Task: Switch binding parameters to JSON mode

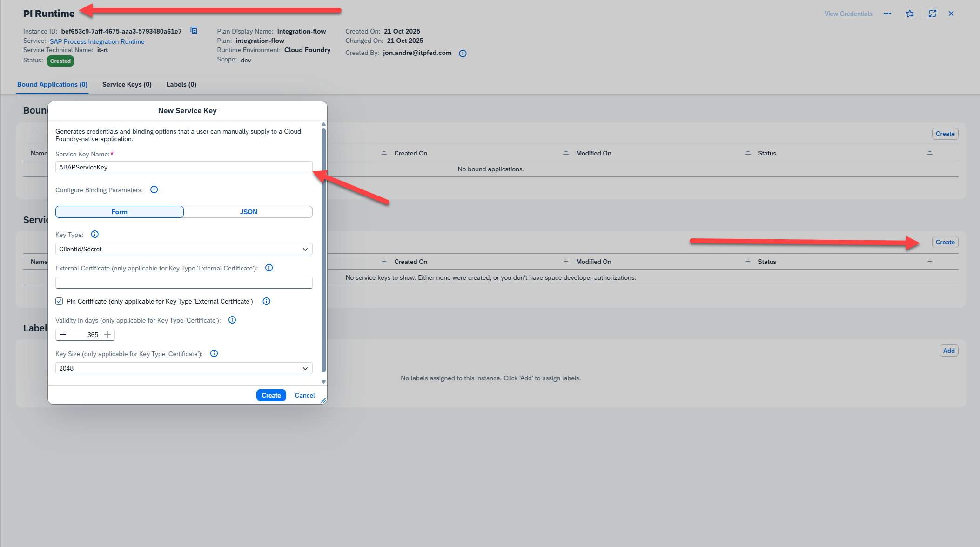Action: pos(248,212)
